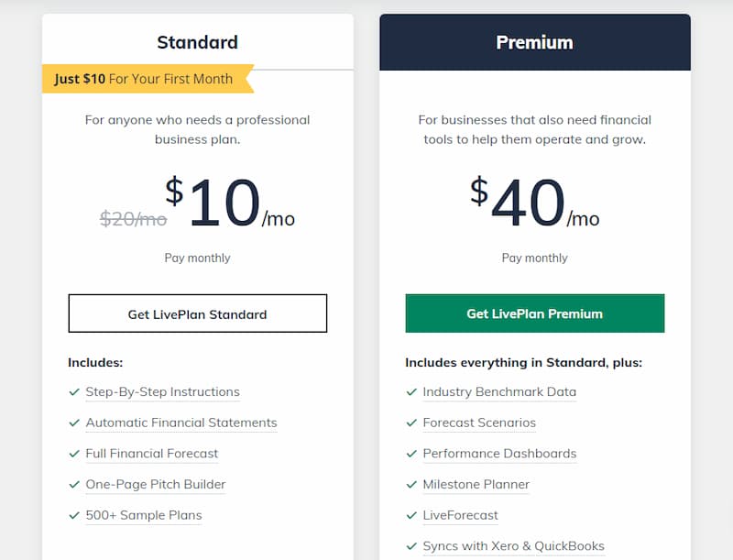Screen dimensions: 733x560
Task: Open the Forecast Scenarios feature link
Action: pyautogui.click(x=479, y=423)
